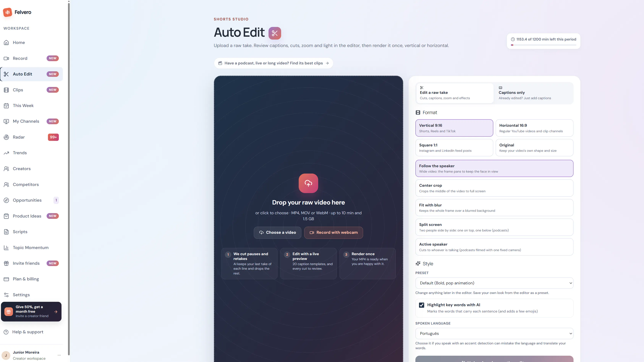
Task: Click the Topic Momentum bar chart icon
Action: point(6,248)
